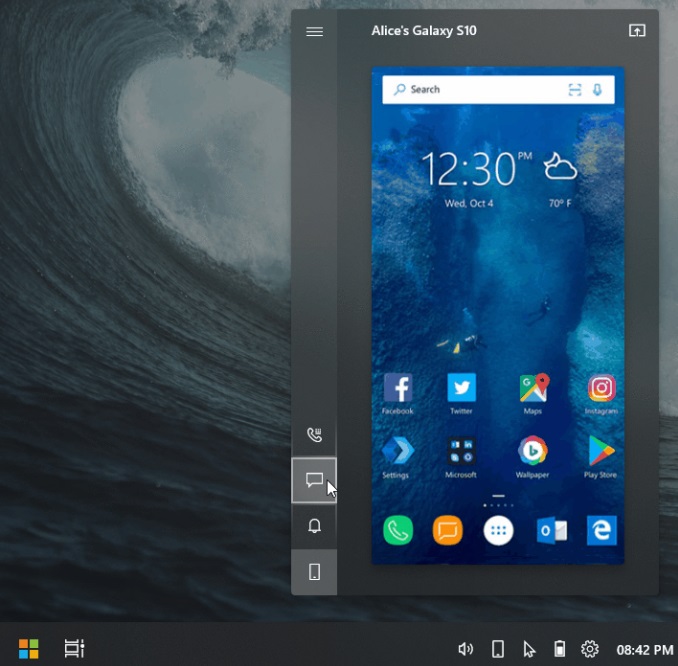Click the 70° F temperature text
The width and height of the screenshot is (678, 666).
pyautogui.click(x=560, y=203)
